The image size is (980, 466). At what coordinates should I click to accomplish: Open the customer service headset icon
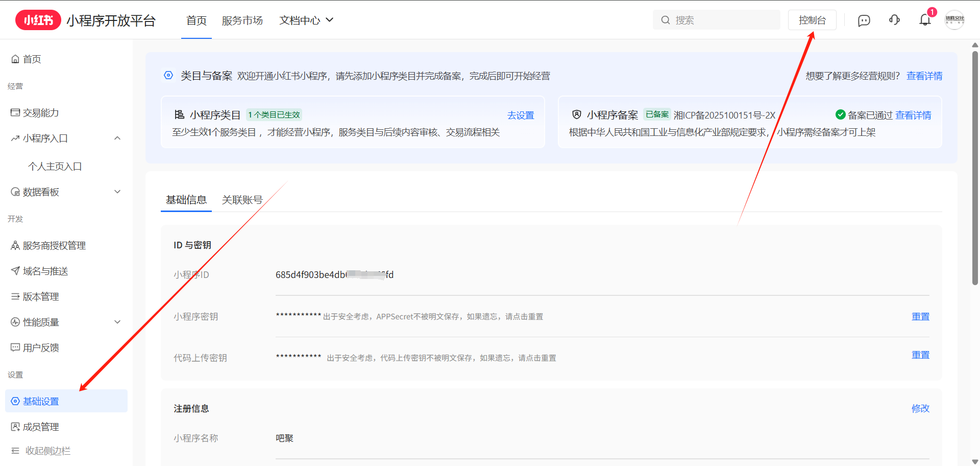894,20
